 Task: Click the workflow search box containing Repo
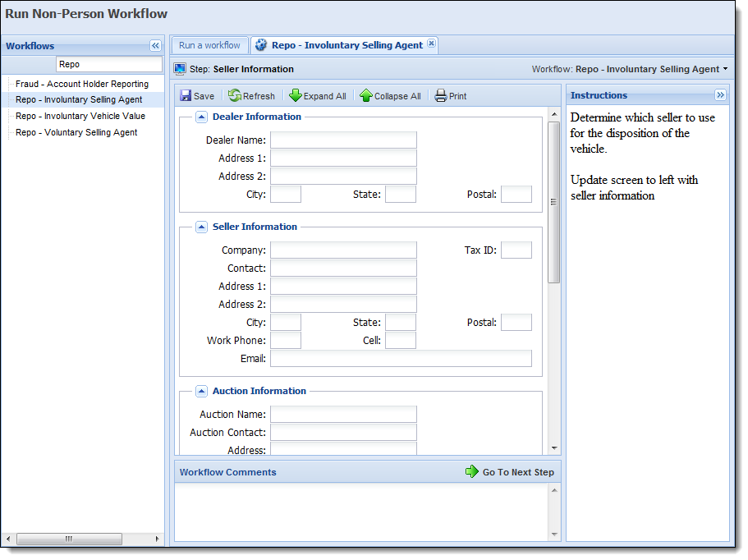coord(110,64)
